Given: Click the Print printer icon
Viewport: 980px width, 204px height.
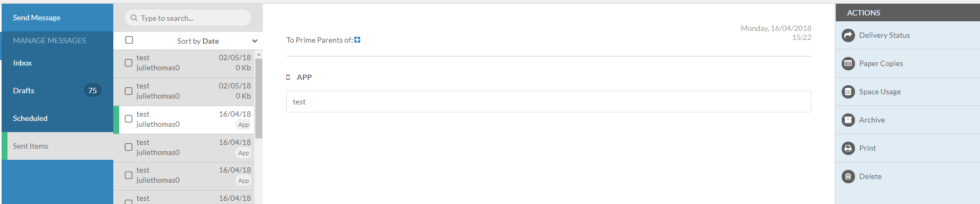Looking at the screenshot, I should tap(848, 148).
